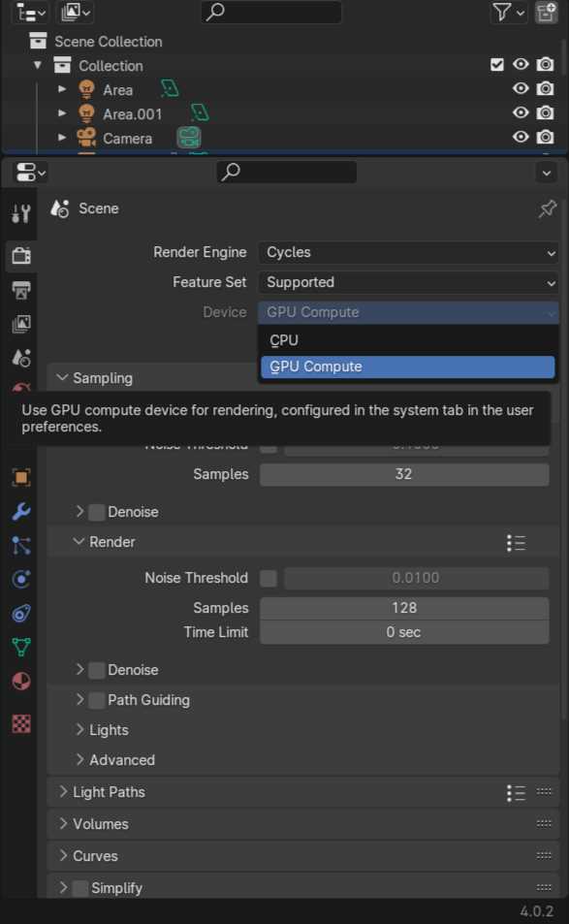Open the Modifiers properties tab
The height and width of the screenshot is (924, 569).
coord(21,512)
